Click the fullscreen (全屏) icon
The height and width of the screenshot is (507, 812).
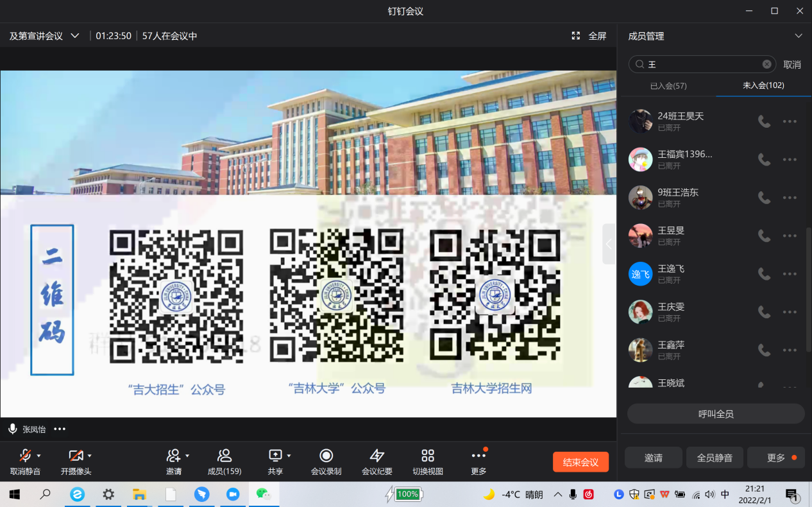(x=576, y=36)
